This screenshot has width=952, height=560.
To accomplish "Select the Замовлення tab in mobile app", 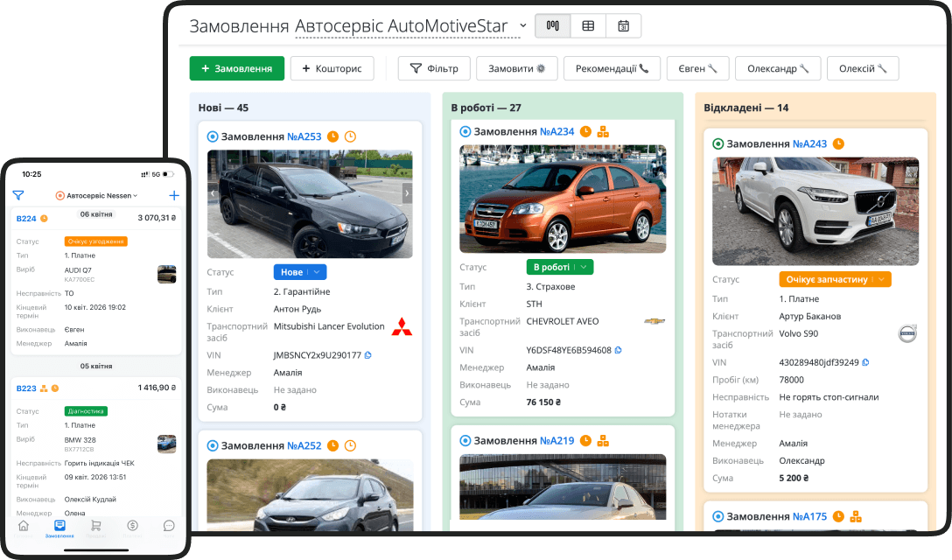I will click(x=59, y=528).
